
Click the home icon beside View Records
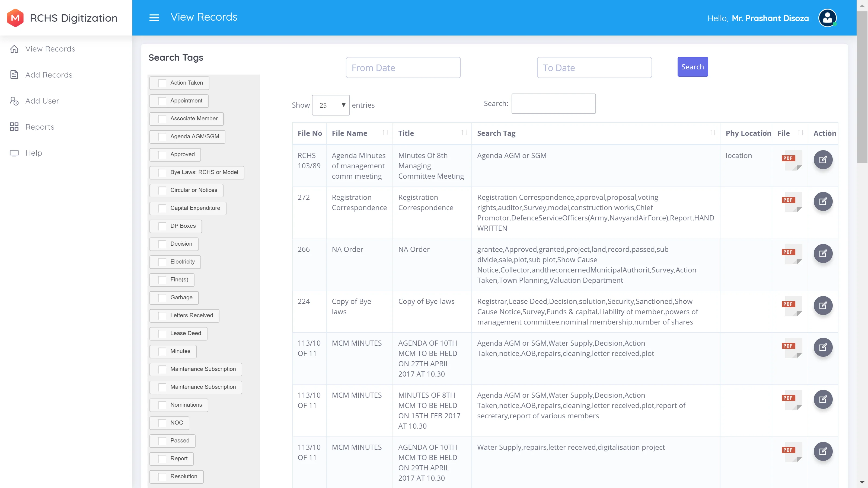14,49
